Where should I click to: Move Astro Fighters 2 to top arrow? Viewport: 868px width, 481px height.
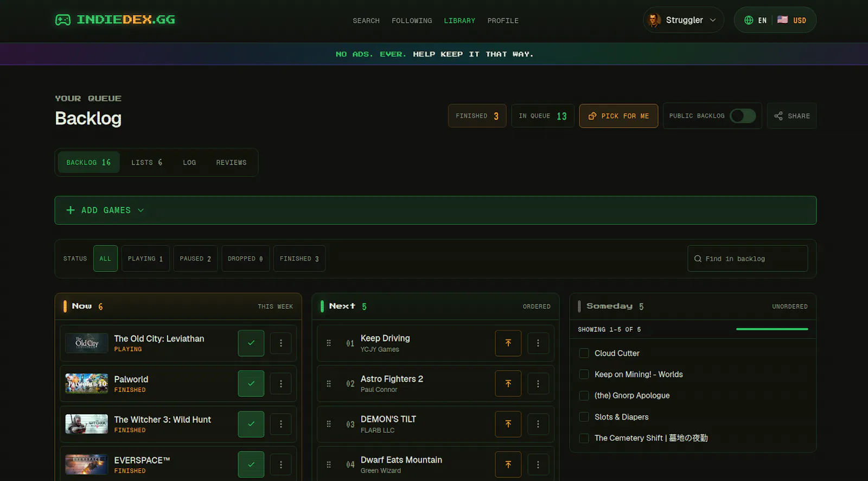[x=508, y=384]
